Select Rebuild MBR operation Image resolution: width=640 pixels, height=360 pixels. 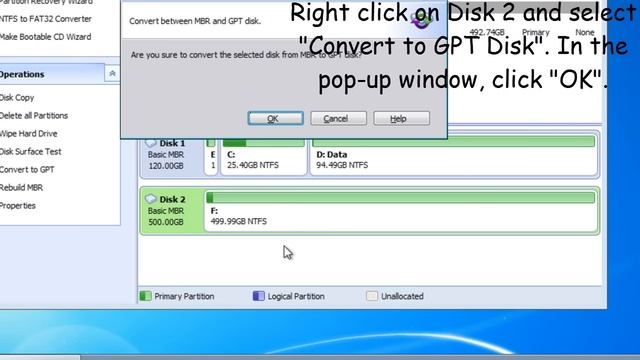tap(21, 187)
